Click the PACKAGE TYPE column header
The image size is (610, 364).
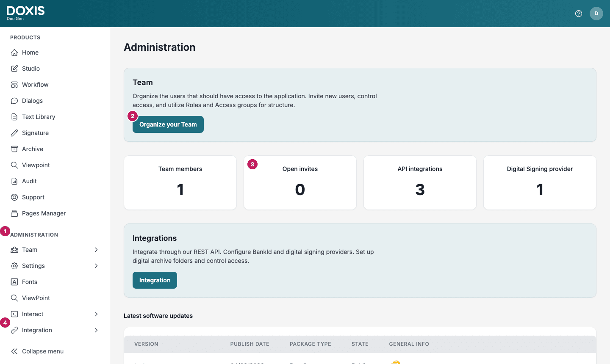(x=311, y=344)
